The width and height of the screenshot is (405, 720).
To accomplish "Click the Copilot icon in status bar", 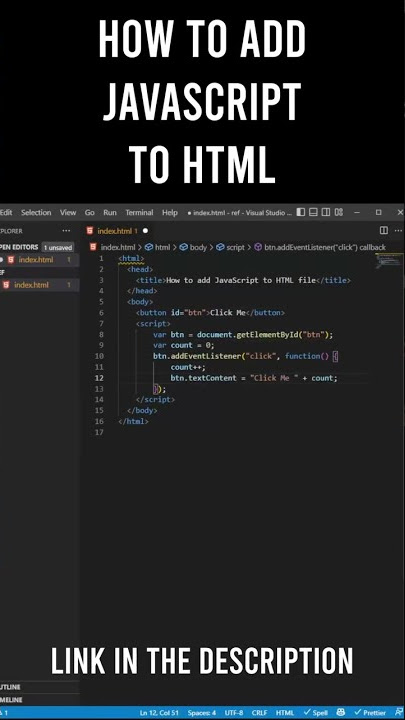I will pos(341,713).
